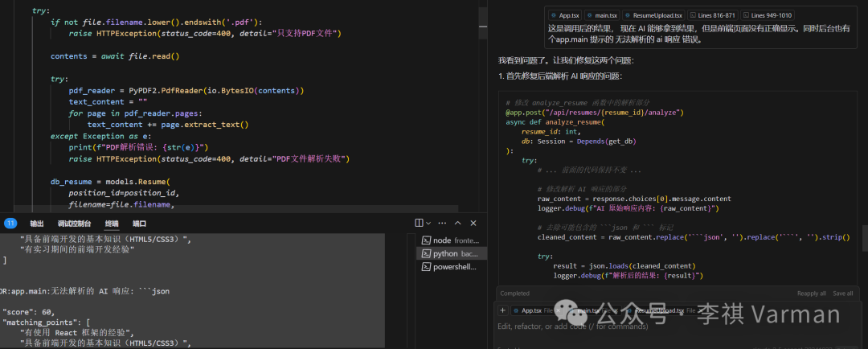Click the 'contents = await file.read()' line
The height and width of the screenshot is (349, 868).
(115, 56)
